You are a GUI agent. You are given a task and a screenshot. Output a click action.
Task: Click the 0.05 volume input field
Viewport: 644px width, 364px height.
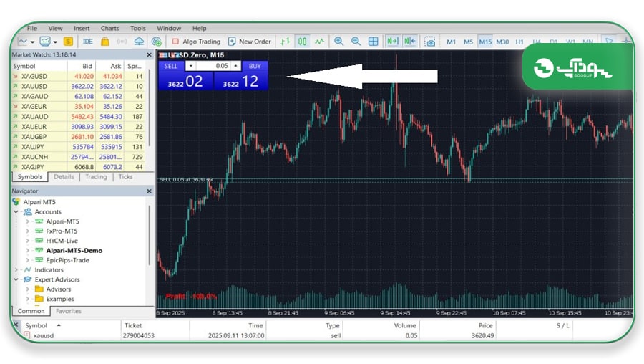[x=213, y=66]
